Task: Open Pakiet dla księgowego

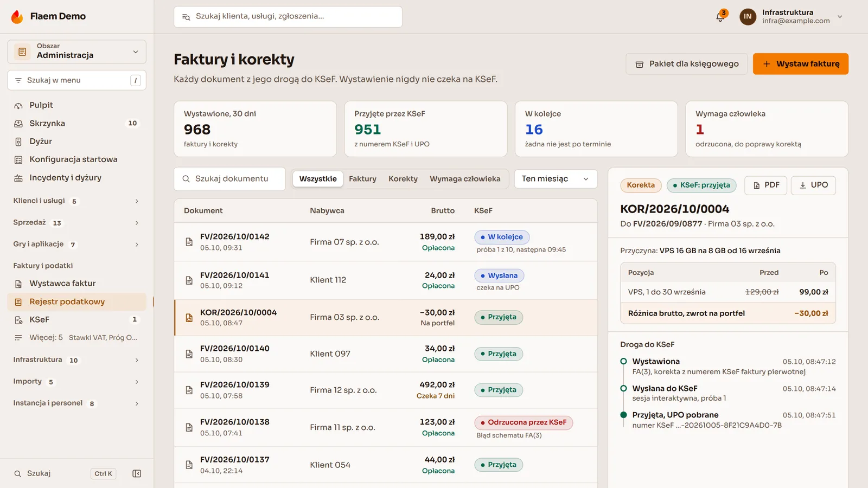Action: tap(687, 64)
